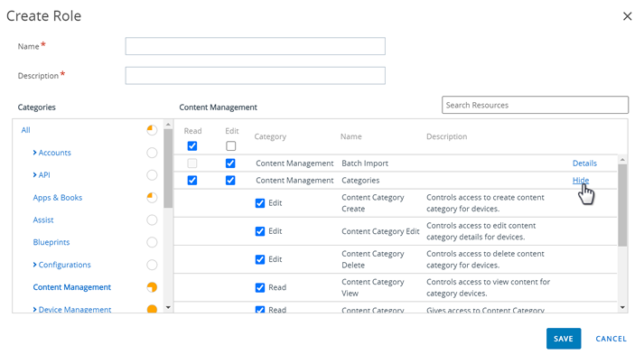
Task: Click the Name column header
Action: tap(350, 136)
